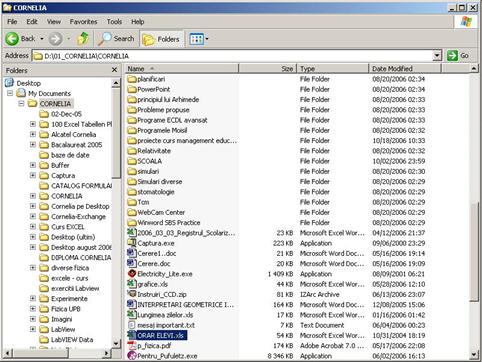The height and width of the screenshot is (362, 482).
Task: Select the LabVIEW Data tree folder
Action: 72,340
